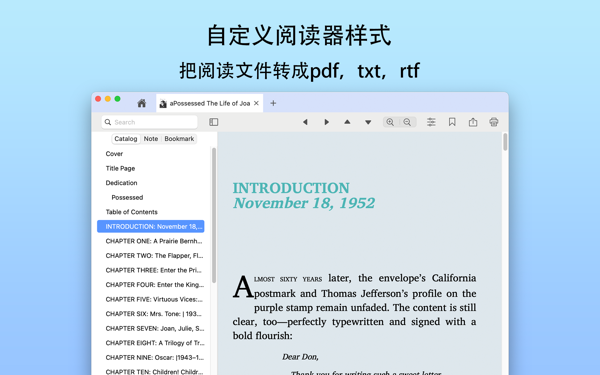Zoom in with magnifier plus
This screenshot has height=375, width=600.
390,122
